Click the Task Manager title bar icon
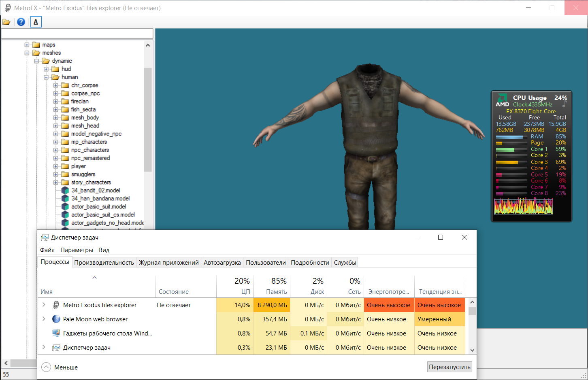The height and width of the screenshot is (380, 588). [45, 237]
